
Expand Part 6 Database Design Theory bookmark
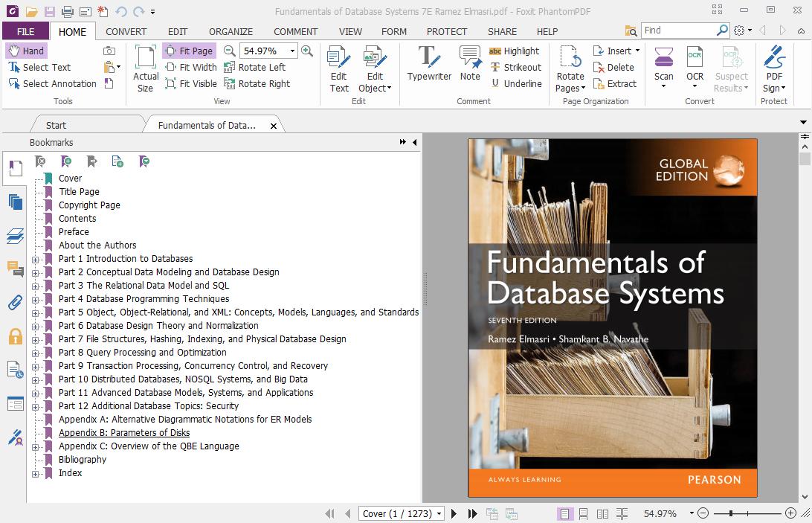coord(35,327)
